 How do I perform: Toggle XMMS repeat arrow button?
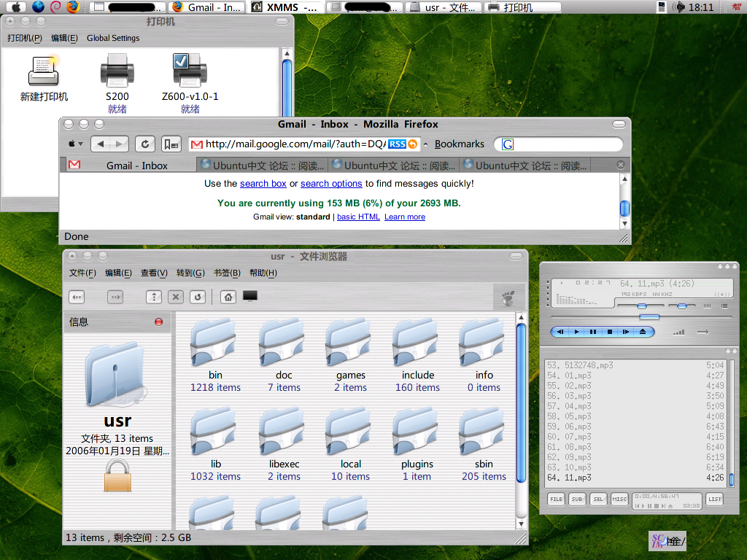[703, 332]
